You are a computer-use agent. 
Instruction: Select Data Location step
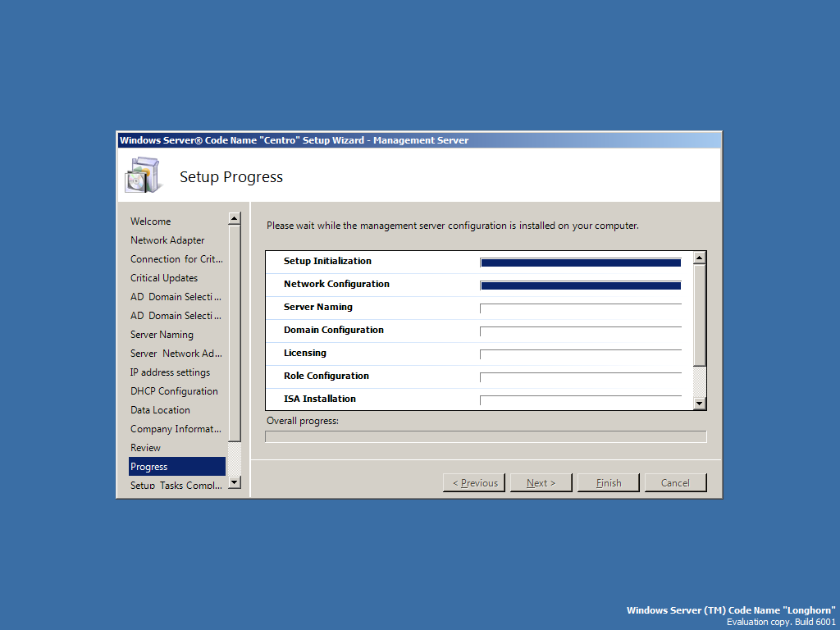pos(160,410)
